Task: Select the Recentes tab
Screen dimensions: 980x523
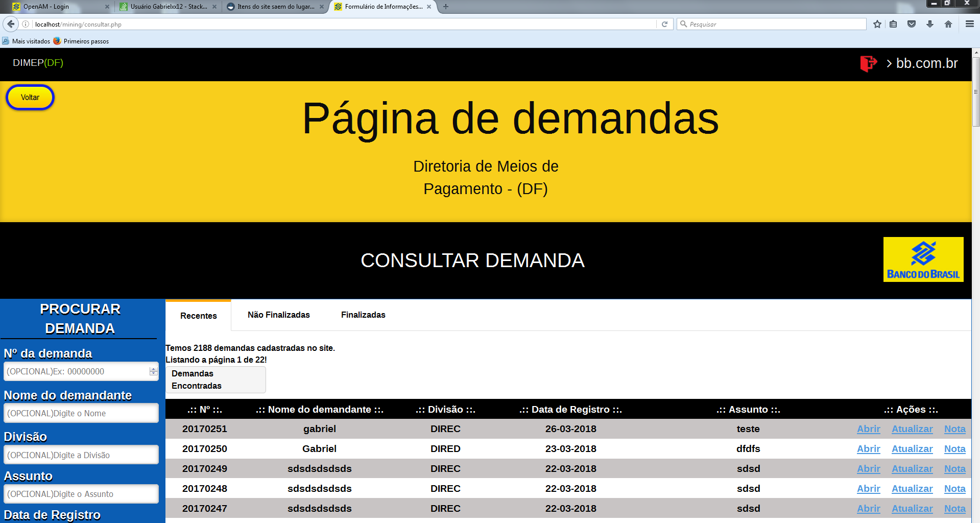Action: (198, 316)
